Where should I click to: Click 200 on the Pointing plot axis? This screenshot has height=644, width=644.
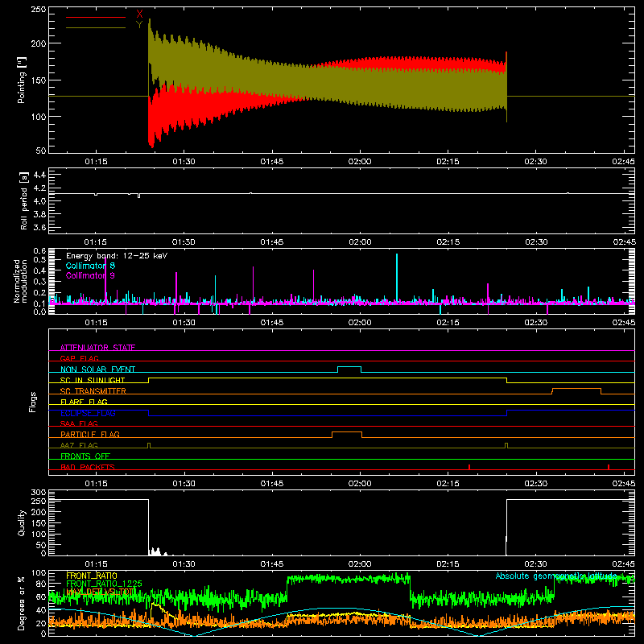[38, 43]
